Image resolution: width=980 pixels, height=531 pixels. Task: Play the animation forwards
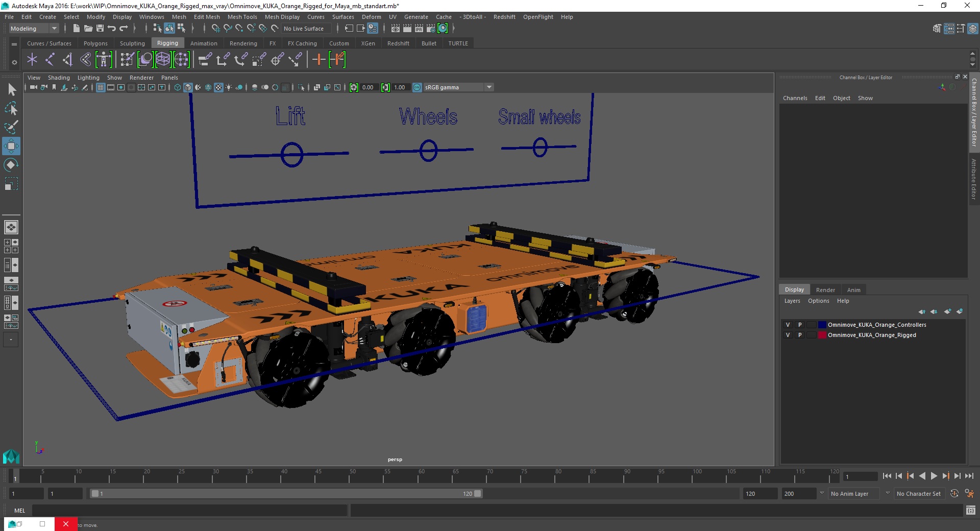point(934,476)
